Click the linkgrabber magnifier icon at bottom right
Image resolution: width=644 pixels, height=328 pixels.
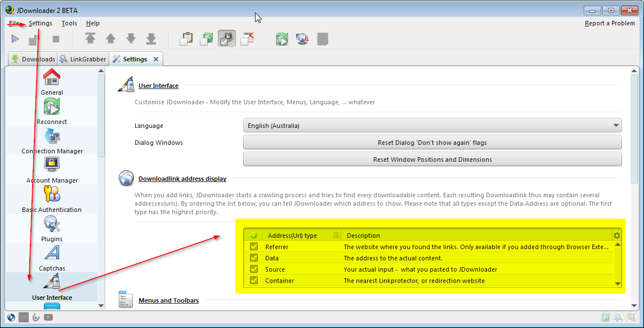(618, 317)
